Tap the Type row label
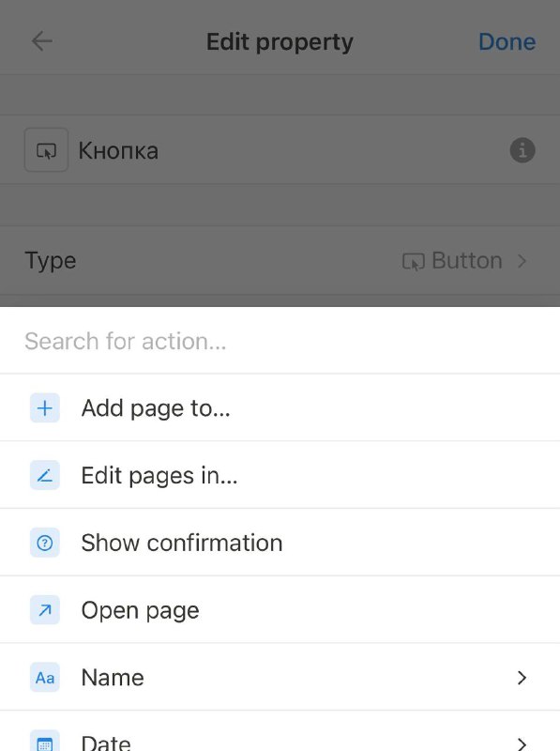 coord(51,262)
